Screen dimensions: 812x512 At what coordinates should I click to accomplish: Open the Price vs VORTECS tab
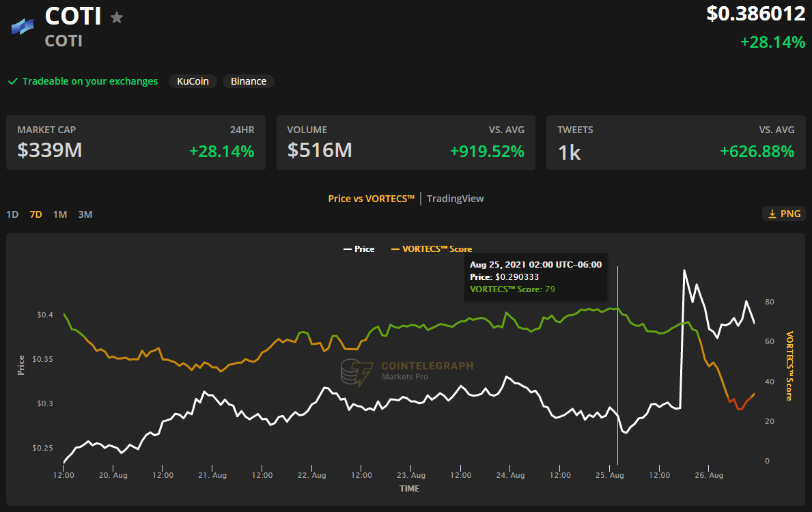tap(371, 199)
